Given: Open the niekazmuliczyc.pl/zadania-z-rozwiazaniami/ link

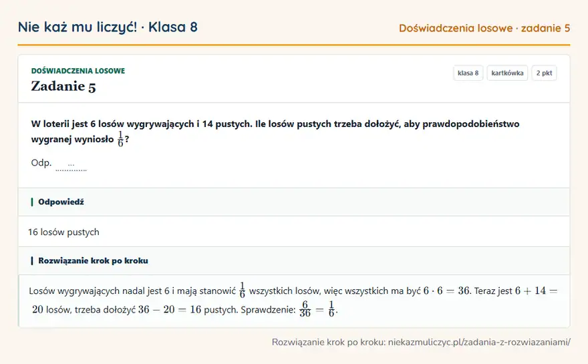Looking at the screenshot, I should [479, 342].
